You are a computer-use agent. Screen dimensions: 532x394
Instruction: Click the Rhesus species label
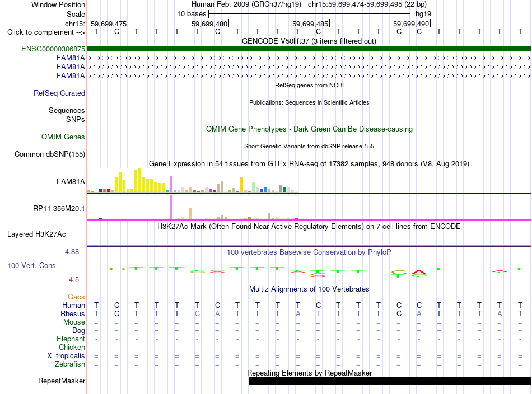(x=73, y=314)
